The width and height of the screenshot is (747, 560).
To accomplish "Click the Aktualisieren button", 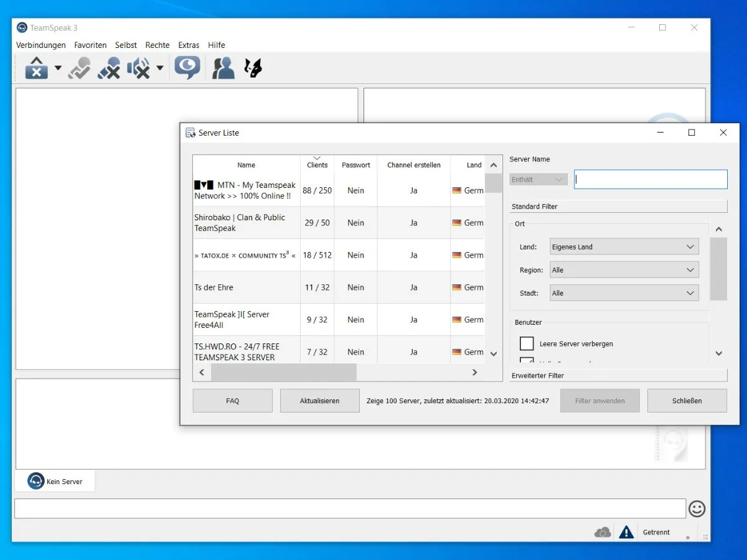I will [319, 401].
